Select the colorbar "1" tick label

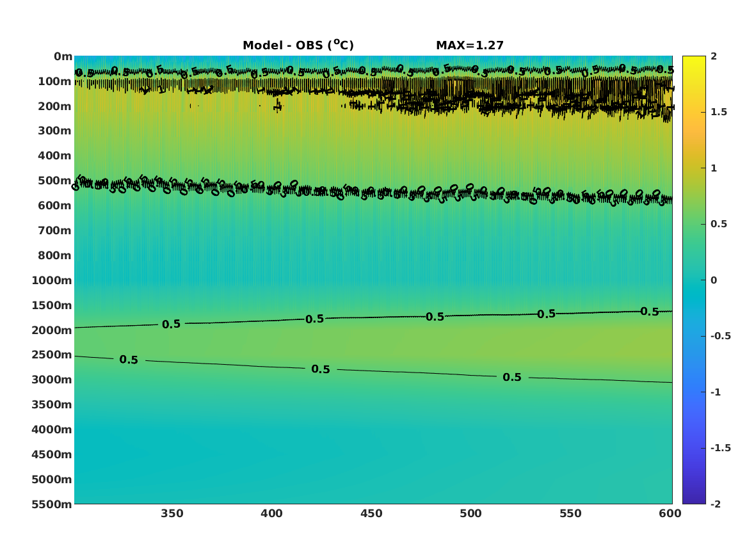tap(714, 168)
